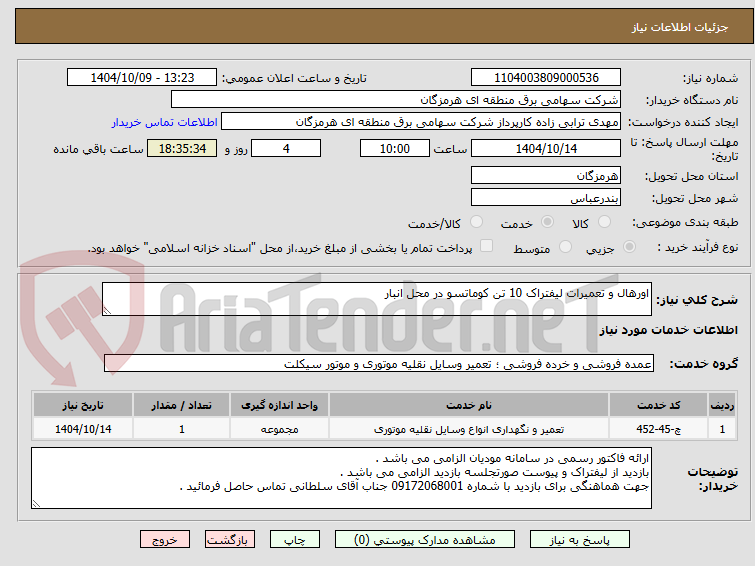This screenshot has width=755, height=566.
Task: Click the کد خدمت column header
Action: [x=658, y=405]
